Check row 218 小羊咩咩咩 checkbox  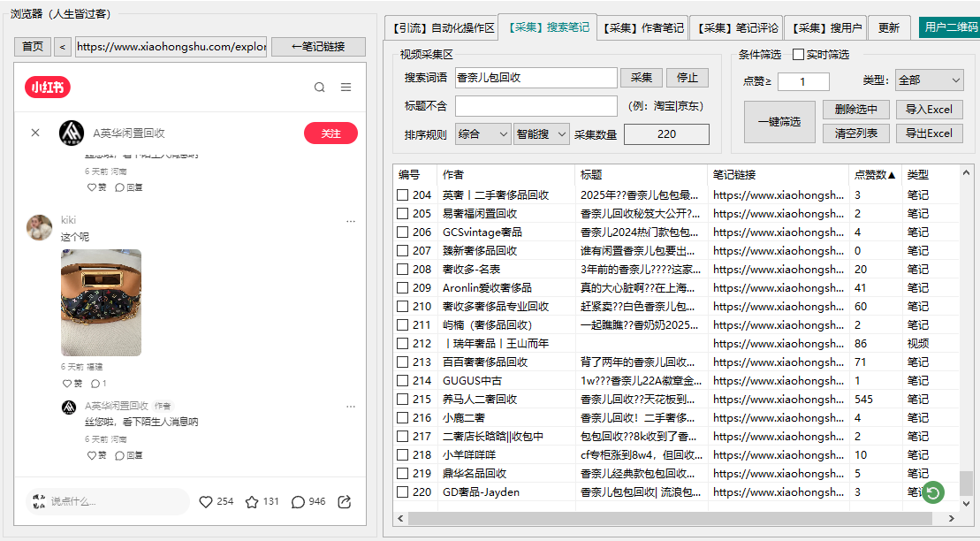(x=402, y=454)
